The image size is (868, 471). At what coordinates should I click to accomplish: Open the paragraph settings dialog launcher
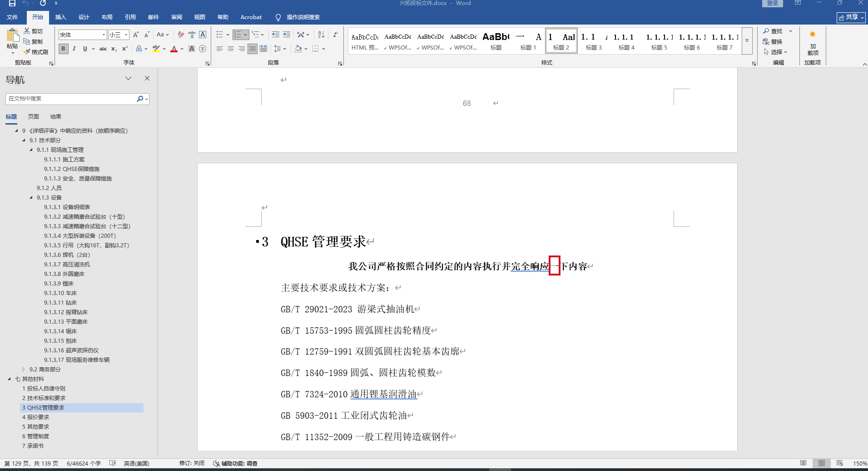point(340,64)
